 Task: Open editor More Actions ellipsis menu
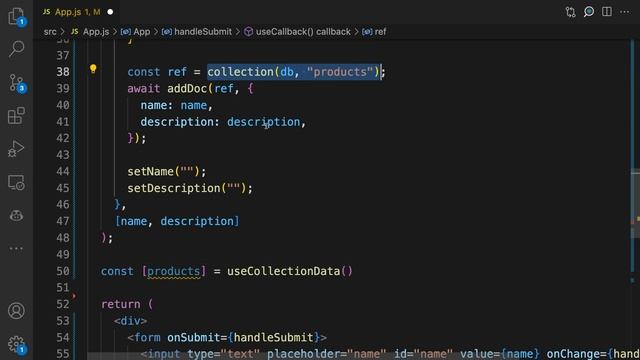pos(625,12)
